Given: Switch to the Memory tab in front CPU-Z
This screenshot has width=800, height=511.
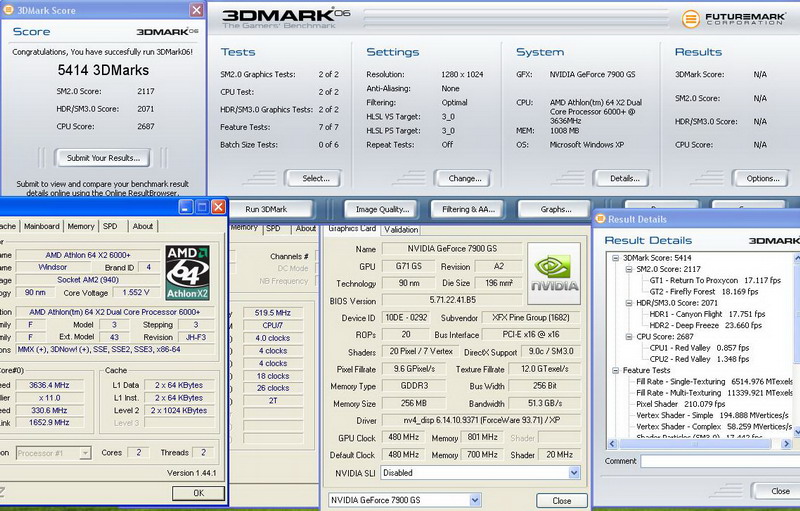Looking at the screenshot, I should coord(81,226).
